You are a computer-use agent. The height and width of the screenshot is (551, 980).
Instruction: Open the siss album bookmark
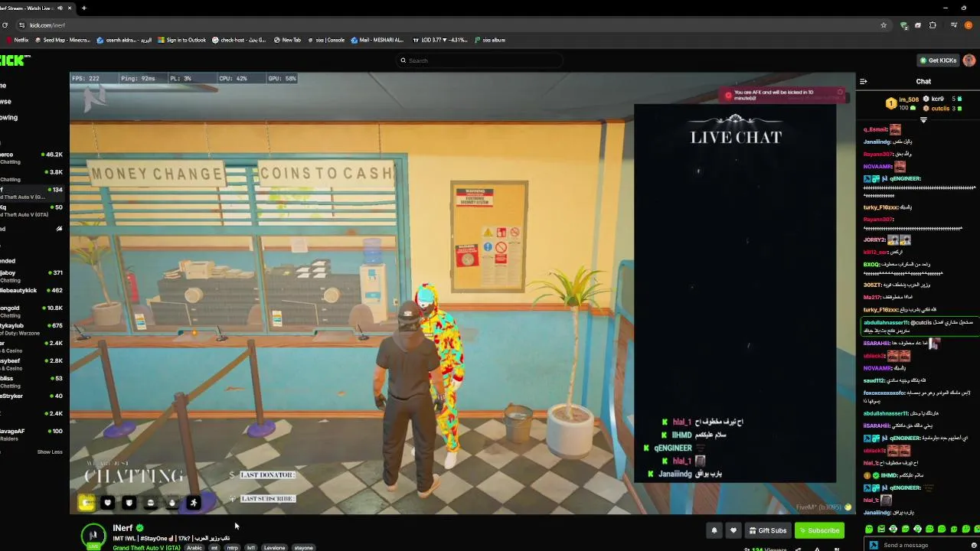point(490,40)
